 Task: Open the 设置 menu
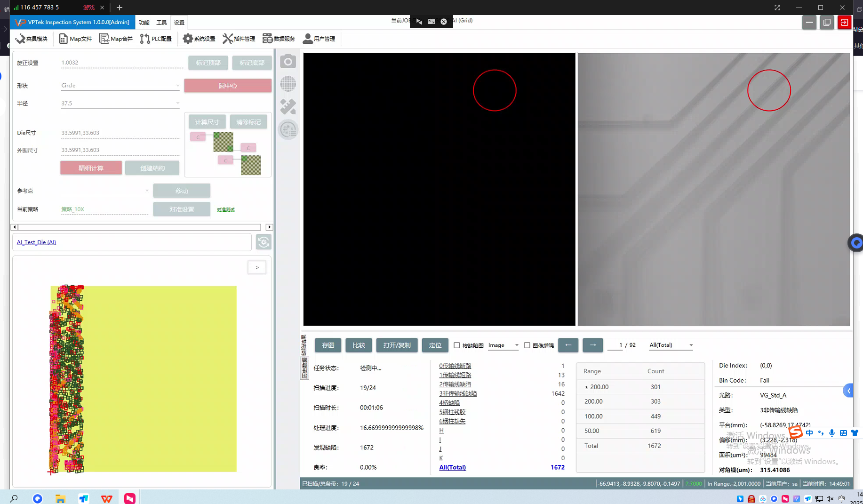179,22
